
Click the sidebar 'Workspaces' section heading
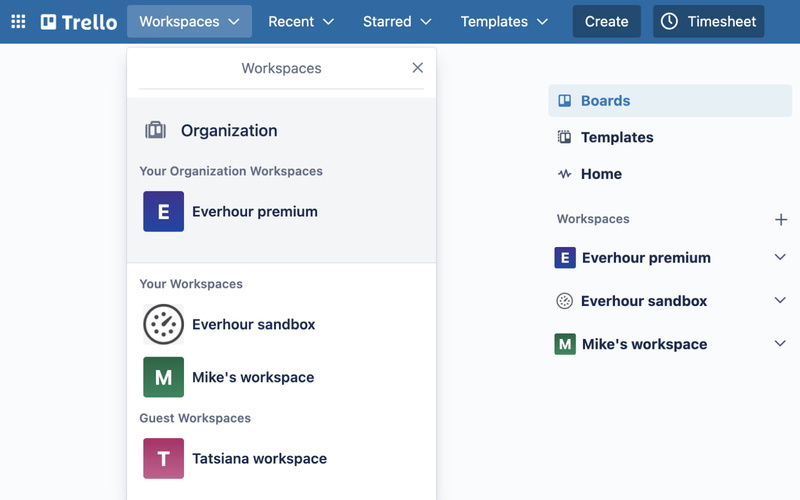(x=593, y=219)
